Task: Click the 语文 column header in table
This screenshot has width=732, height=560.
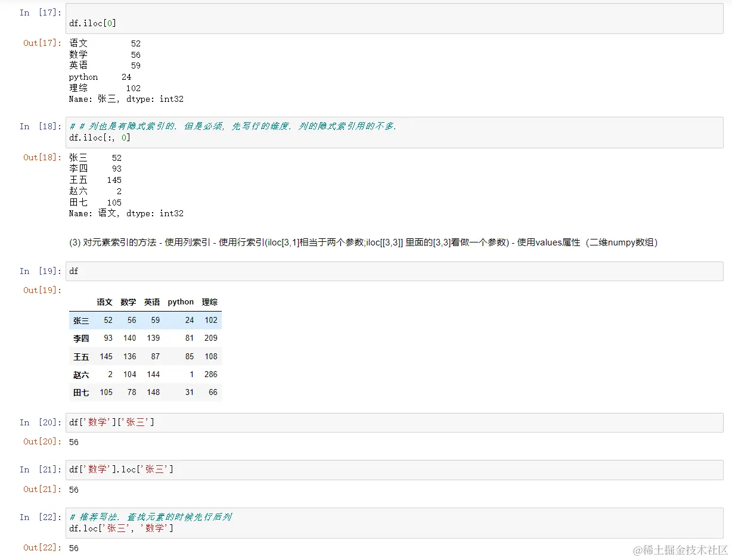Action: [x=104, y=302]
